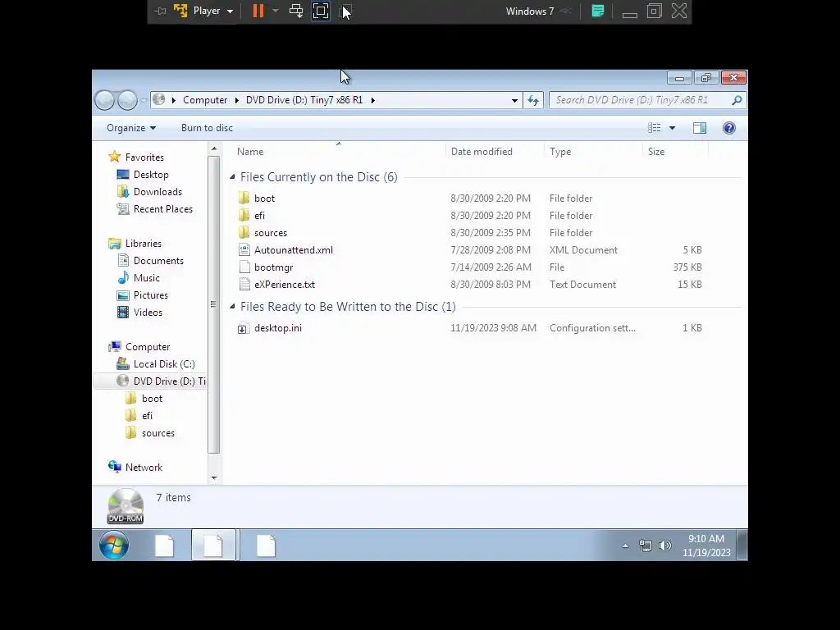Open recent pages dropdown beside Forward
This screenshot has width=840, height=630.
click(x=143, y=101)
